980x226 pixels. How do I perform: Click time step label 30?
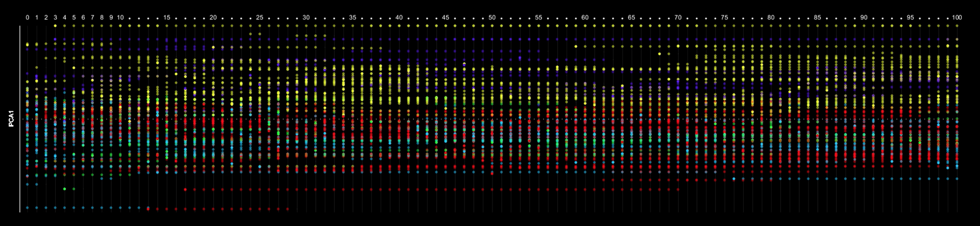[306, 18]
